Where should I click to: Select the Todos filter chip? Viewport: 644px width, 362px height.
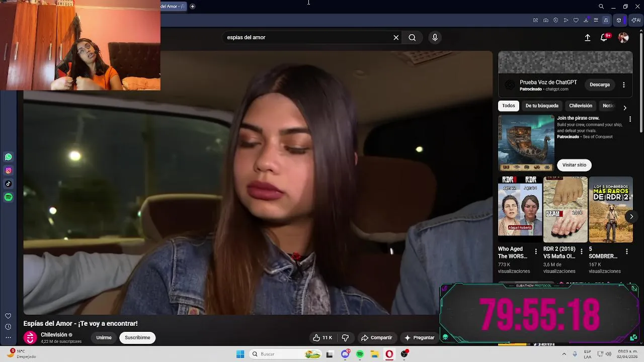click(509, 106)
